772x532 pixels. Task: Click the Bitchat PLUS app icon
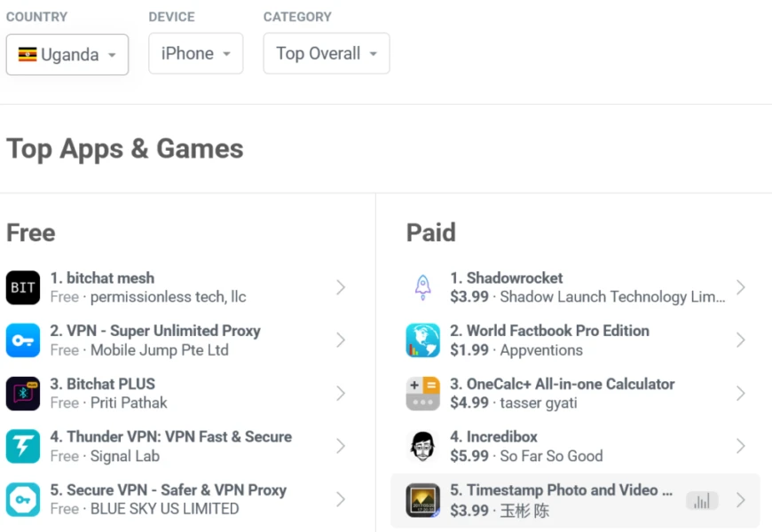23,393
